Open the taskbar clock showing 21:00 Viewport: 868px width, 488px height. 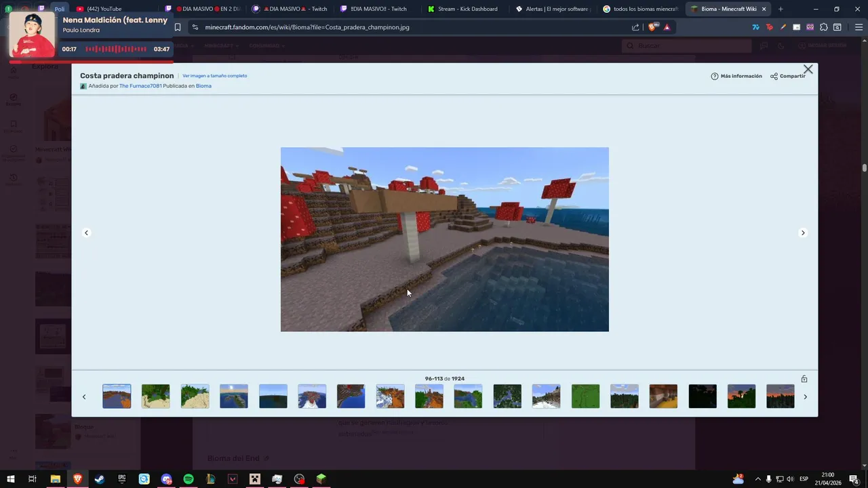pyautogui.click(x=827, y=479)
